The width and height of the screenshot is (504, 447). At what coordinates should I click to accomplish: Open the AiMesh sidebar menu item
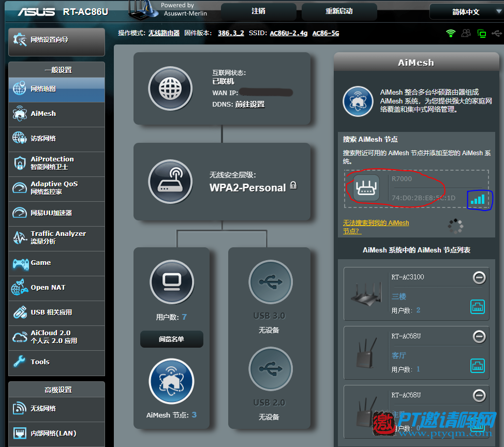[56, 114]
